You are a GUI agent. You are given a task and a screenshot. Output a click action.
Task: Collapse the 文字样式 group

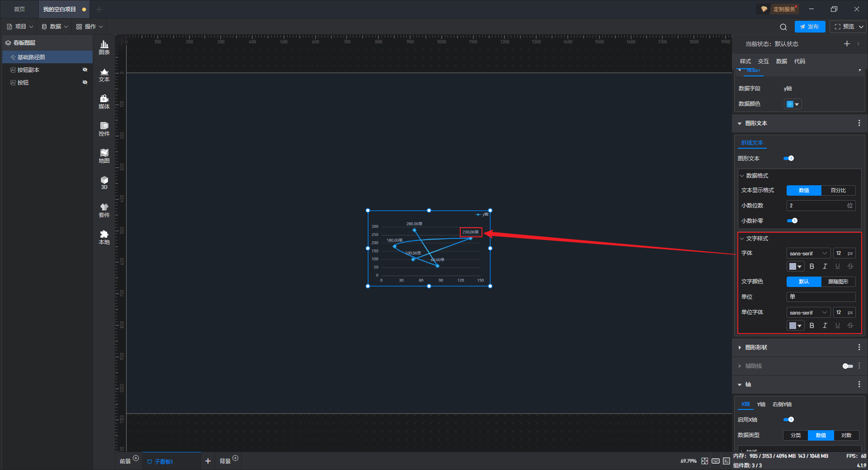[x=742, y=239]
